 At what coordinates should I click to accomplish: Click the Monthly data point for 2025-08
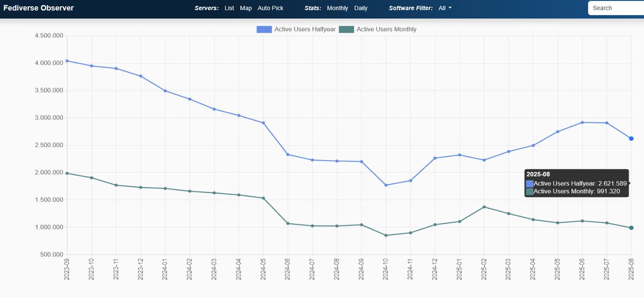[x=631, y=228]
